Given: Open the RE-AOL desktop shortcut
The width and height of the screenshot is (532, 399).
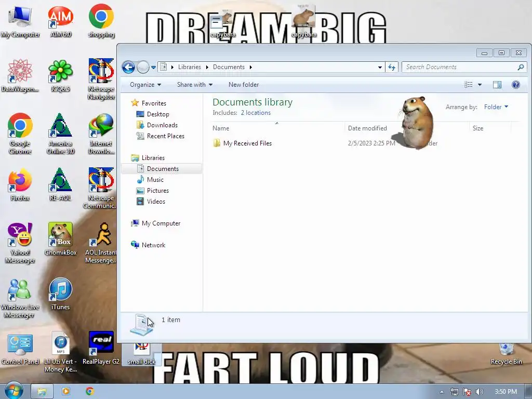Looking at the screenshot, I should [60, 184].
